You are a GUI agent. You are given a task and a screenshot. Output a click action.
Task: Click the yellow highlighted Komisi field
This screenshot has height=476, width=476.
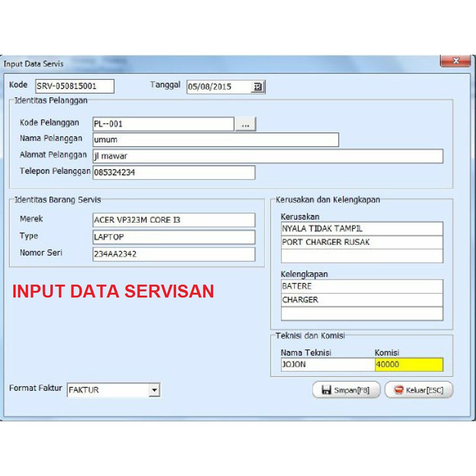[409, 365]
